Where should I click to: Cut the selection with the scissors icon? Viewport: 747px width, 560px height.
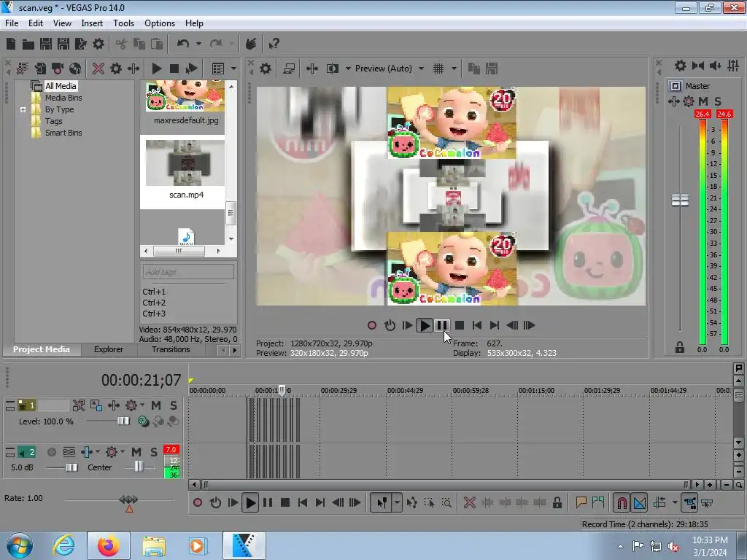[x=122, y=44]
